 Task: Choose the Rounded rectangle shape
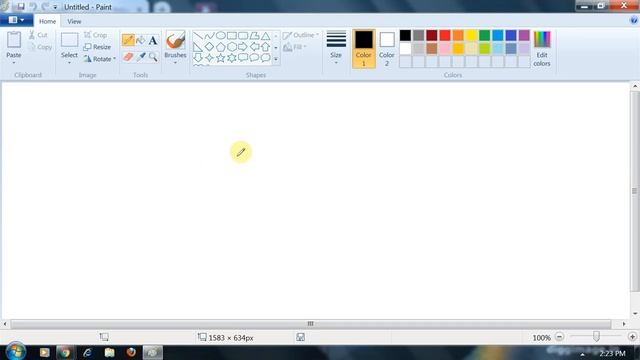coord(243,36)
